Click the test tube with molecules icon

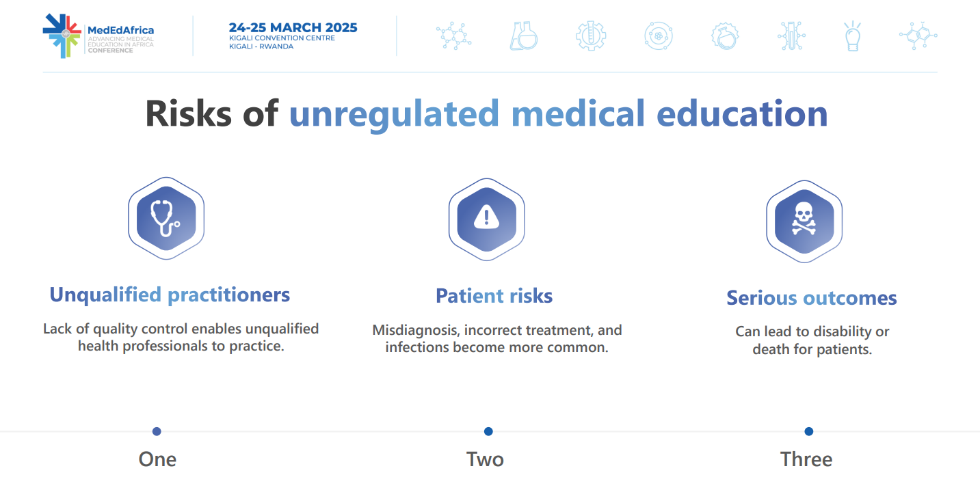click(x=791, y=36)
